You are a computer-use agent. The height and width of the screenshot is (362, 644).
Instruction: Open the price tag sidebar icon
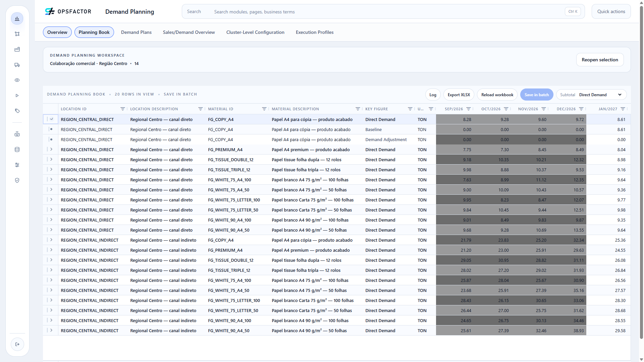tap(17, 111)
